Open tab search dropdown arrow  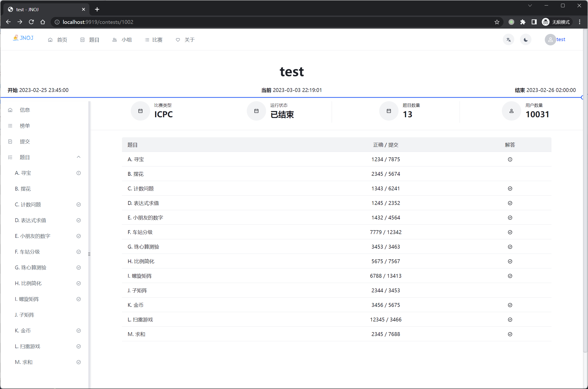click(x=530, y=6)
